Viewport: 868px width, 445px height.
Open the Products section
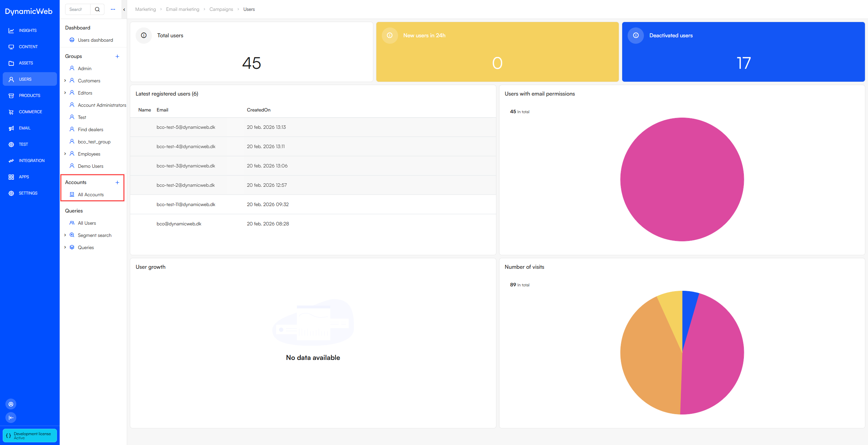point(29,95)
